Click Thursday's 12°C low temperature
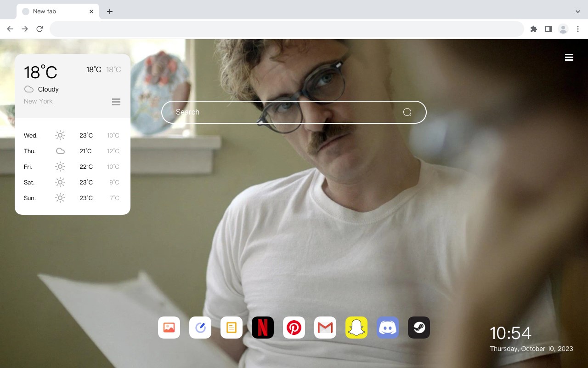Image resolution: width=588 pixels, height=368 pixels. [113, 151]
